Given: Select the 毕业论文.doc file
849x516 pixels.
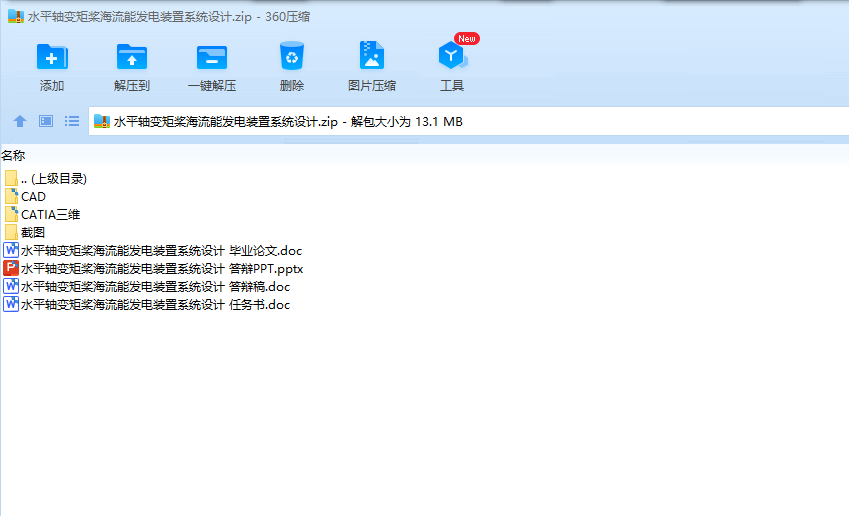Looking at the screenshot, I should (x=153, y=251).
